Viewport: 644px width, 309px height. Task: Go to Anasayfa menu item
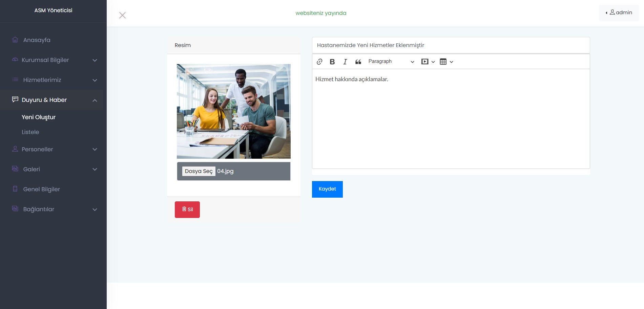coord(37,40)
